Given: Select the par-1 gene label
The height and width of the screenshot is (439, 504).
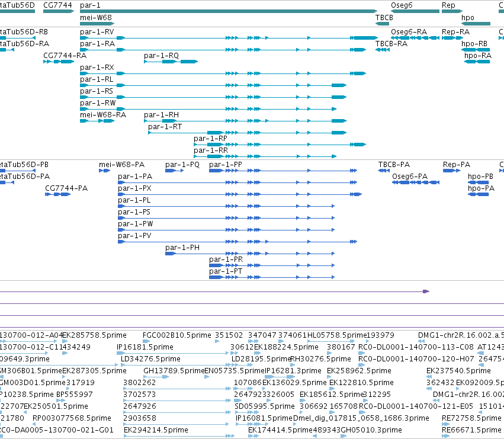Looking at the screenshot, I should (x=90, y=5).
